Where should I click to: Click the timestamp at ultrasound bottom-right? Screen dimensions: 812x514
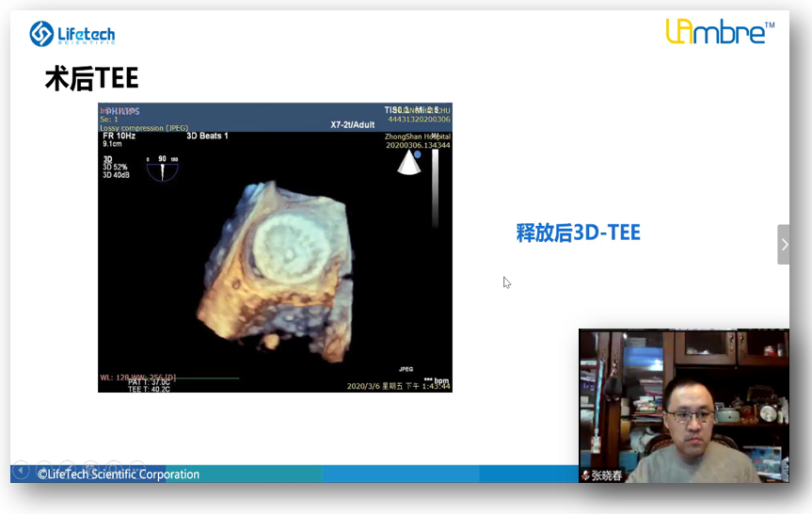click(398, 386)
